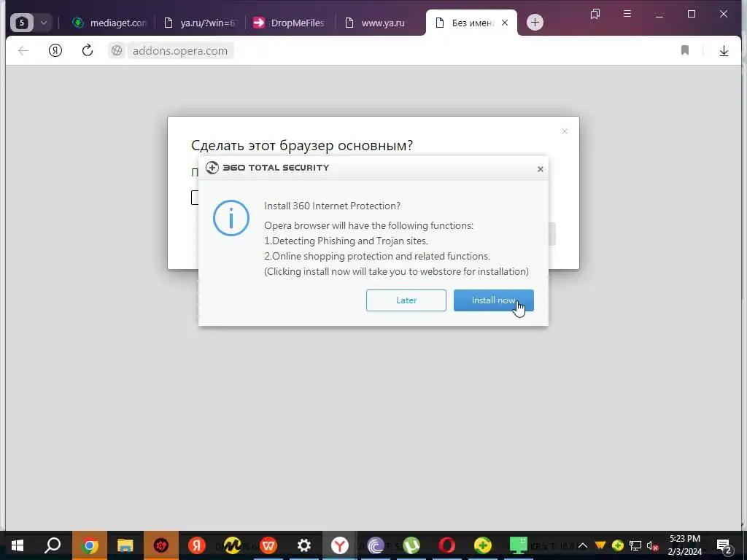Switch to the DropMeFiles tab
Image resolution: width=747 pixels, height=560 pixels.
tap(290, 23)
